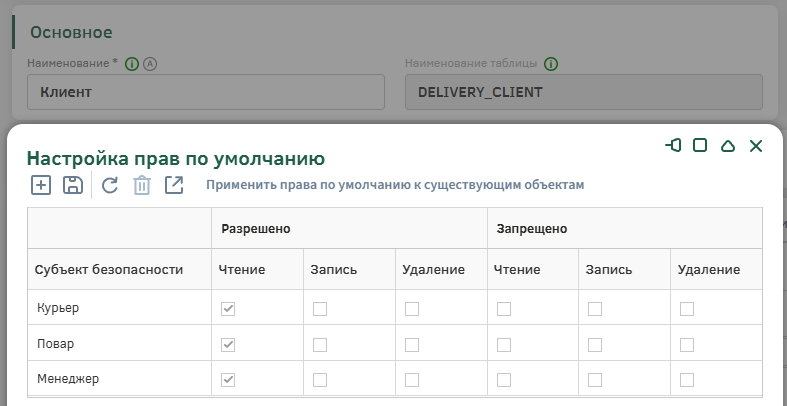
Task: Maximize dialog using square icon
Action: pyautogui.click(x=700, y=146)
